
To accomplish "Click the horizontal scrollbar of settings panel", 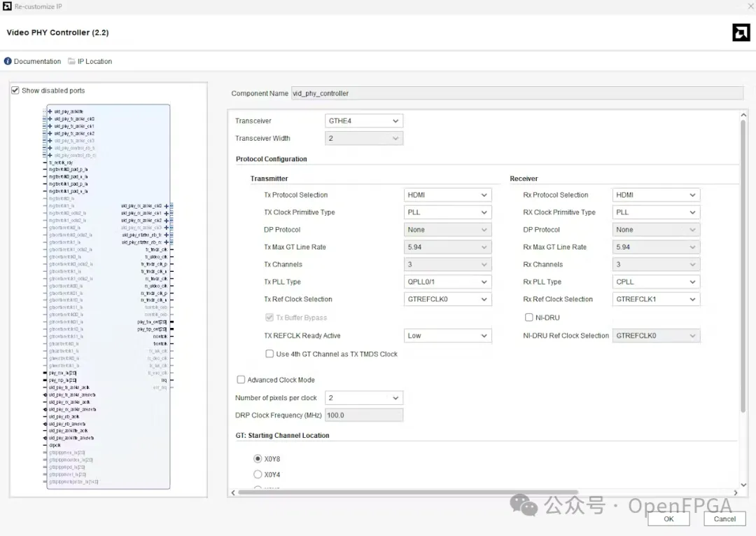I will coord(408,493).
